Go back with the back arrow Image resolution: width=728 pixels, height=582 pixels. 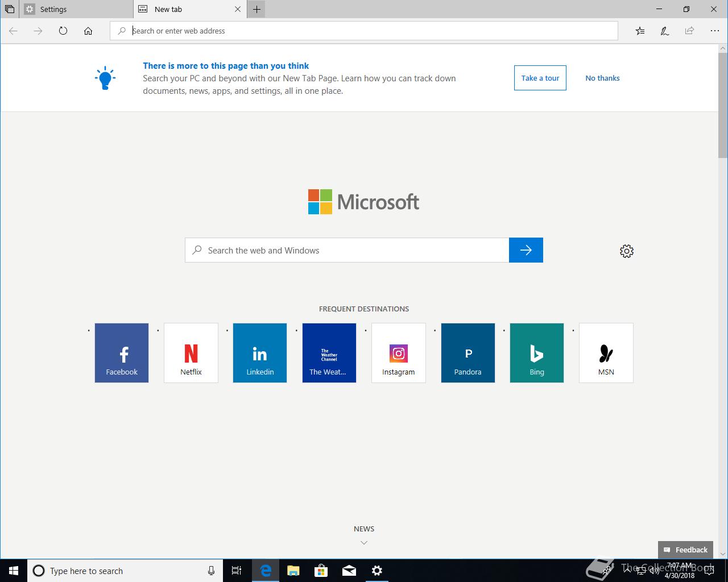click(x=13, y=31)
